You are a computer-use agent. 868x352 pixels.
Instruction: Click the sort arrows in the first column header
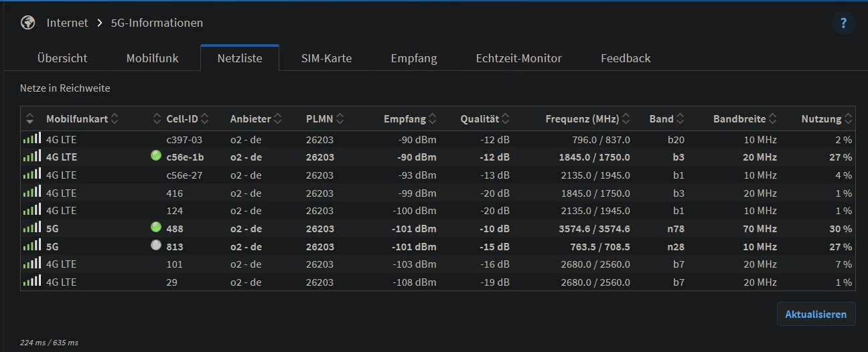tap(29, 119)
